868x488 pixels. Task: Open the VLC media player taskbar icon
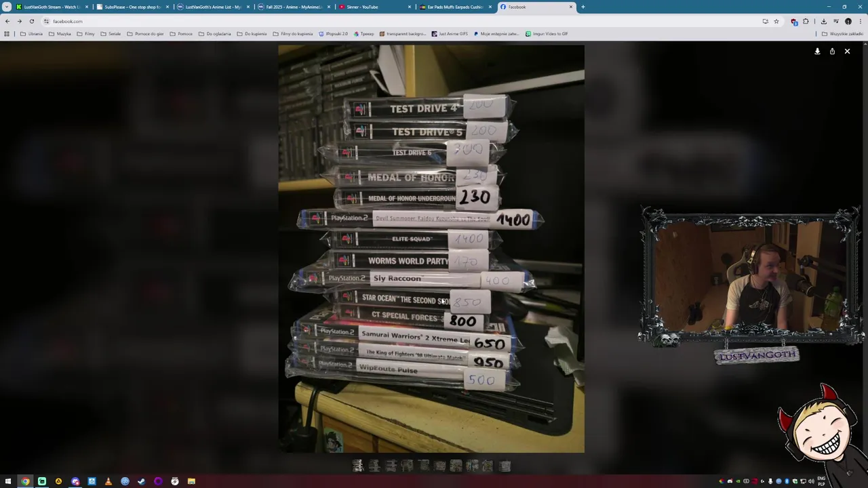(x=108, y=481)
